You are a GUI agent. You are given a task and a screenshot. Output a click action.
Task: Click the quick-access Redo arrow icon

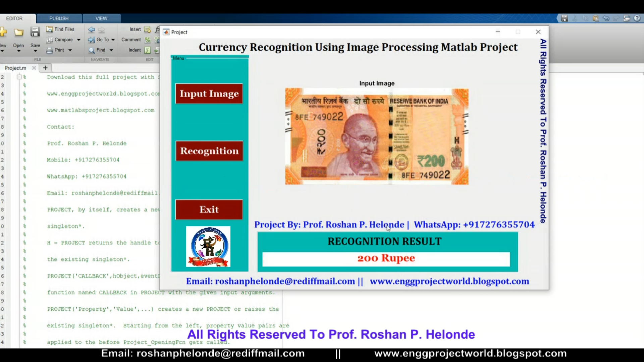616,18
